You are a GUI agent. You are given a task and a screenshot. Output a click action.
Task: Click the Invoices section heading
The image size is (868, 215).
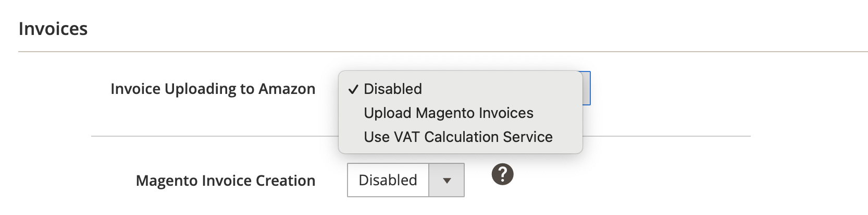[x=53, y=29]
